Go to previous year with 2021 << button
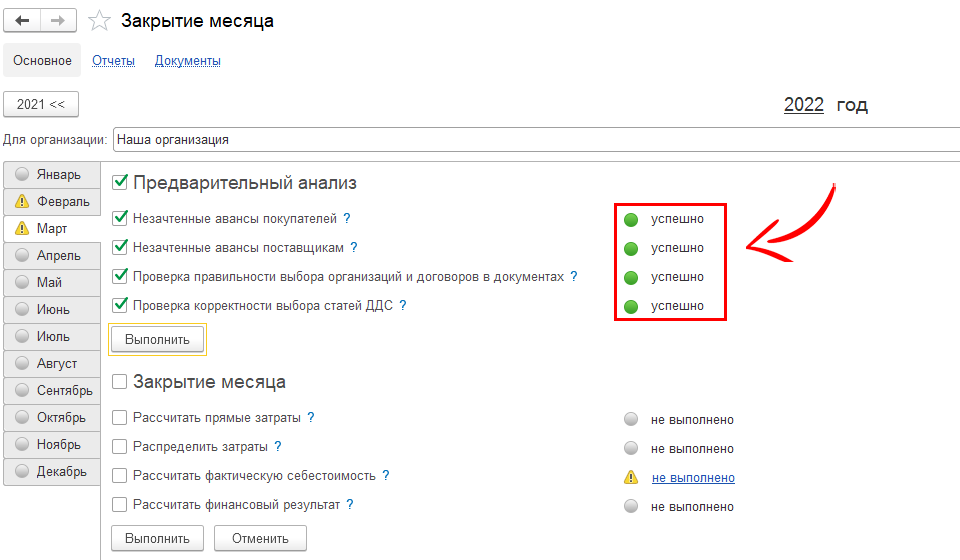This screenshot has height=560, width=960. [x=41, y=104]
